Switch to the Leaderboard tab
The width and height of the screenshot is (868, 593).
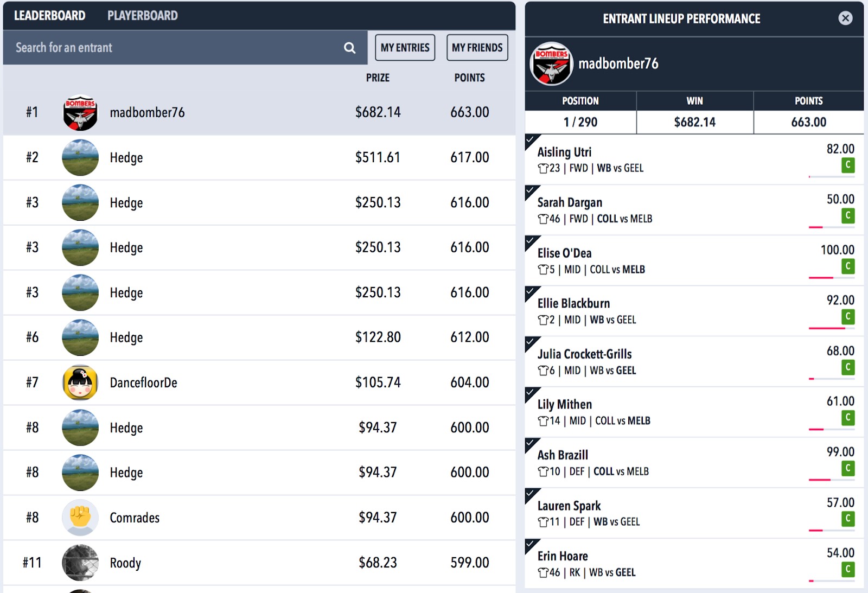[49, 16]
